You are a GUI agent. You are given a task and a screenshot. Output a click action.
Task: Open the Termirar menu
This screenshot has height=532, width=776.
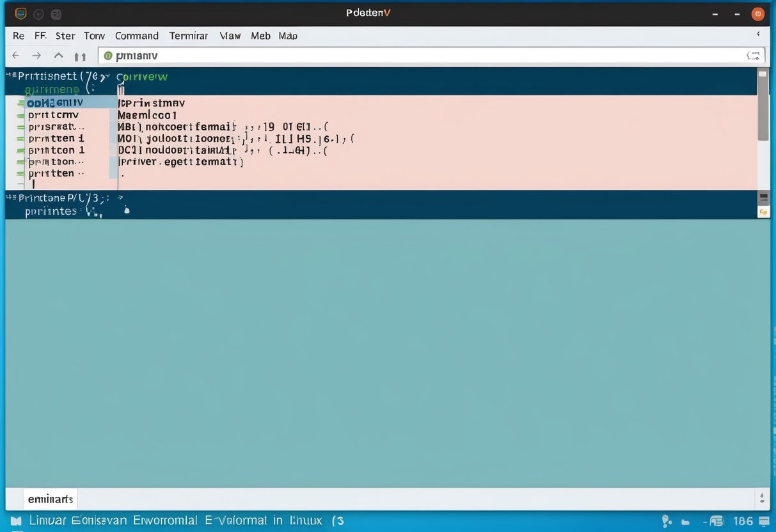click(x=188, y=36)
